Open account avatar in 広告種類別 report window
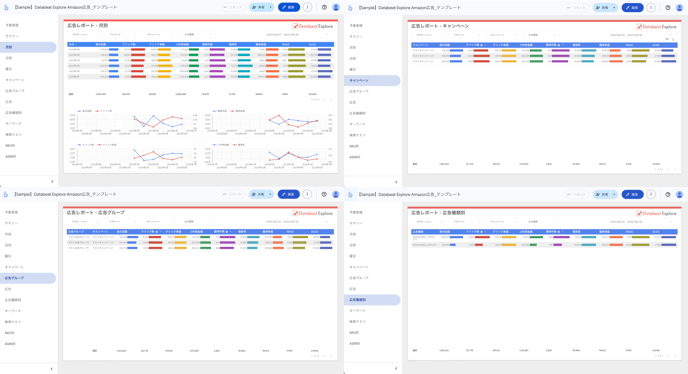Image resolution: width=688 pixels, height=374 pixels. pyautogui.click(x=680, y=194)
